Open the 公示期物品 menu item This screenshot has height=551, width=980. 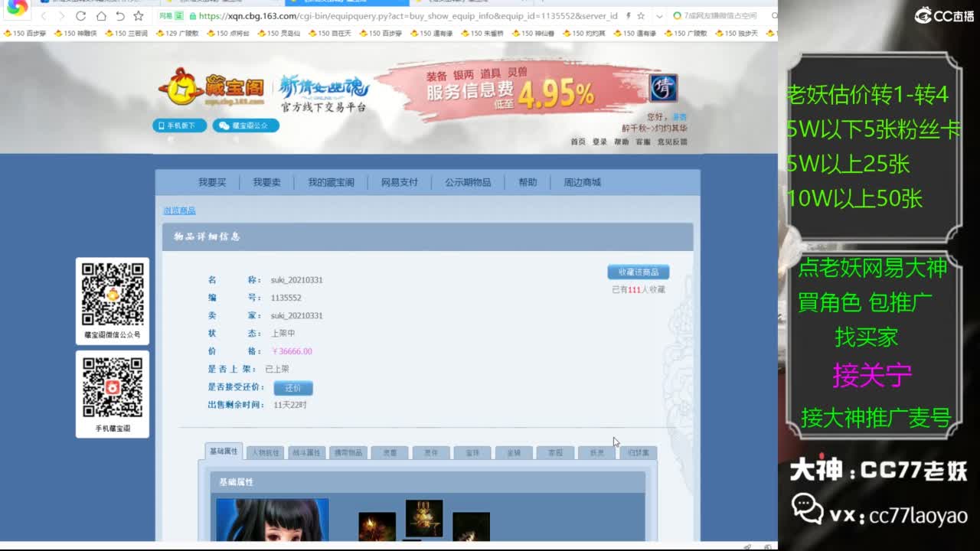point(468,182)
